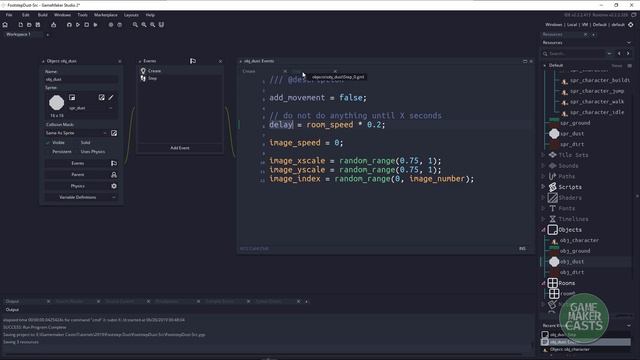Select the Step event row

click(180, 78)
